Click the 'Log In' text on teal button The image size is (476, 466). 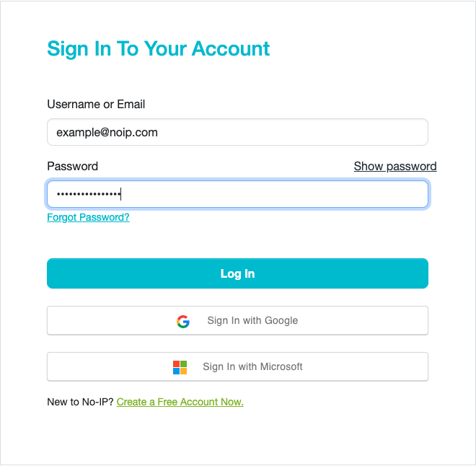[237, 273]
